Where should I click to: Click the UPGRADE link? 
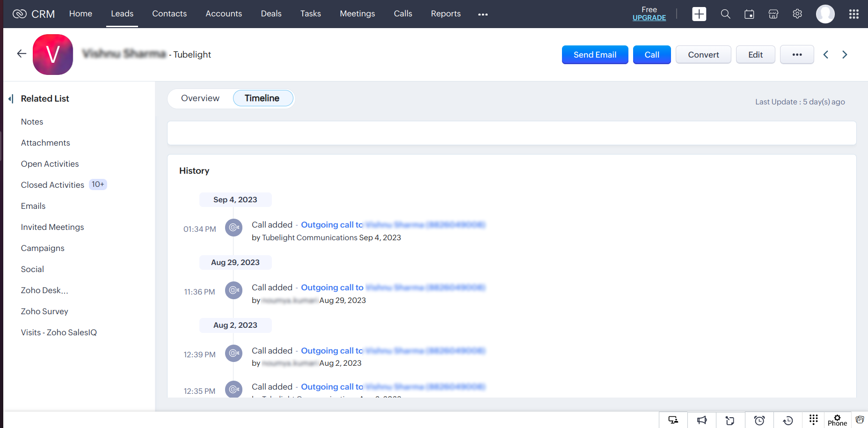(x=649, y=18)
